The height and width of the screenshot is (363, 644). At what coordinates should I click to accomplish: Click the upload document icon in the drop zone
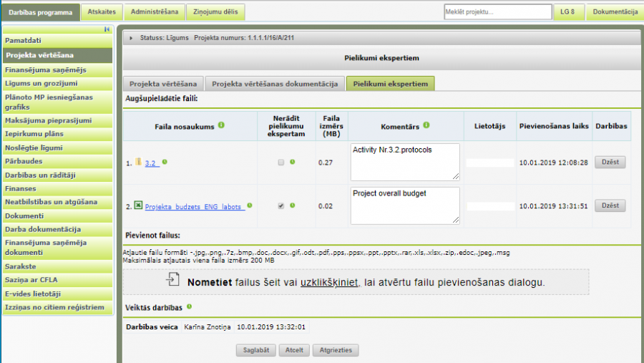(173, 281)
